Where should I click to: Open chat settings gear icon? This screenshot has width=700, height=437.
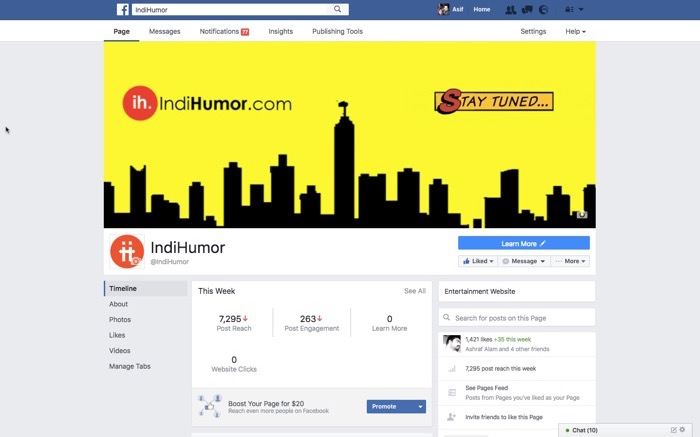pyautogui.click(x=682, y=429)
